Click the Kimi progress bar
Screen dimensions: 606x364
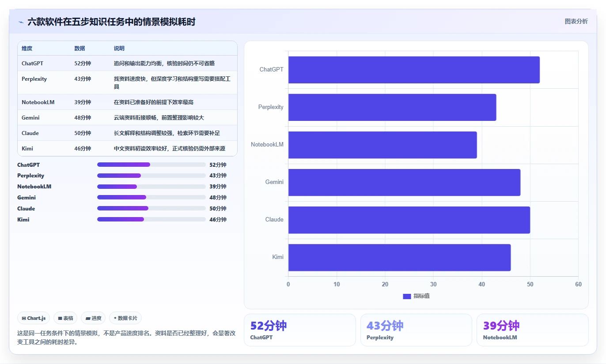[x=151, y=220]
